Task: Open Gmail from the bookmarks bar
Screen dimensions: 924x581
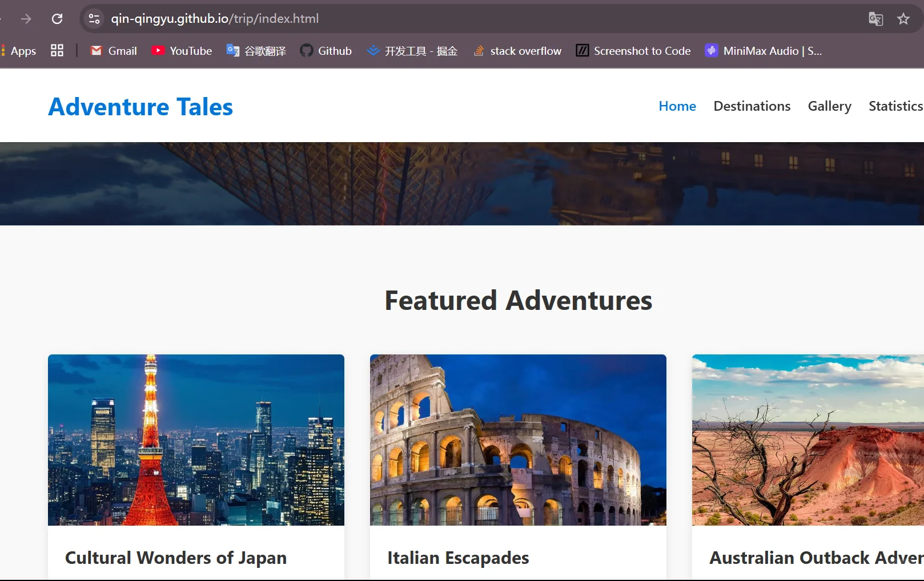Action: [x=113, y=51]
